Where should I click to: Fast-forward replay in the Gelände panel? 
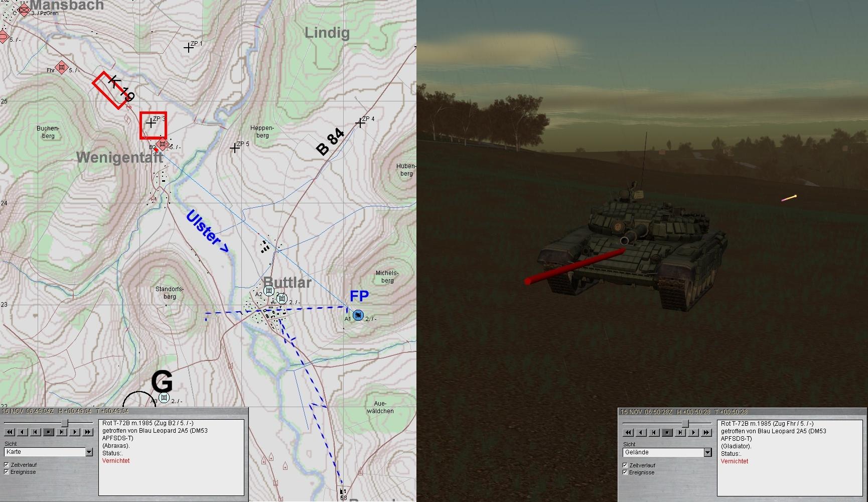tap(706, 432)
